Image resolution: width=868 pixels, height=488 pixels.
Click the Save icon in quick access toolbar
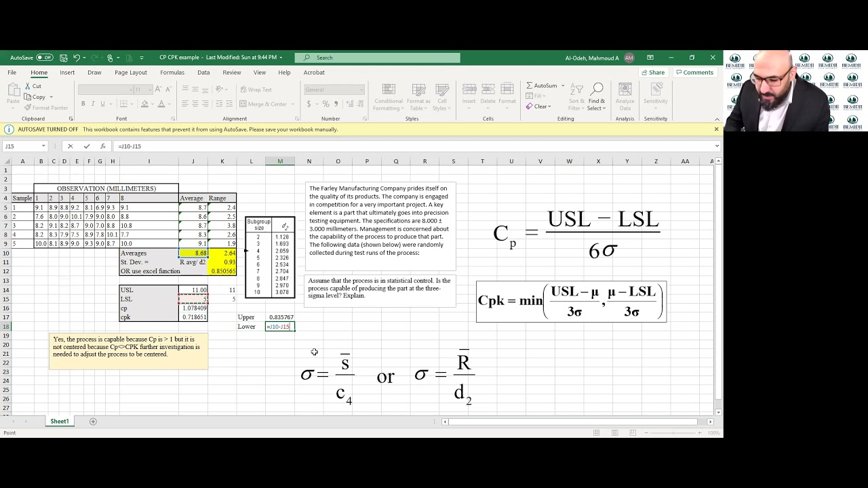[63, 58]
